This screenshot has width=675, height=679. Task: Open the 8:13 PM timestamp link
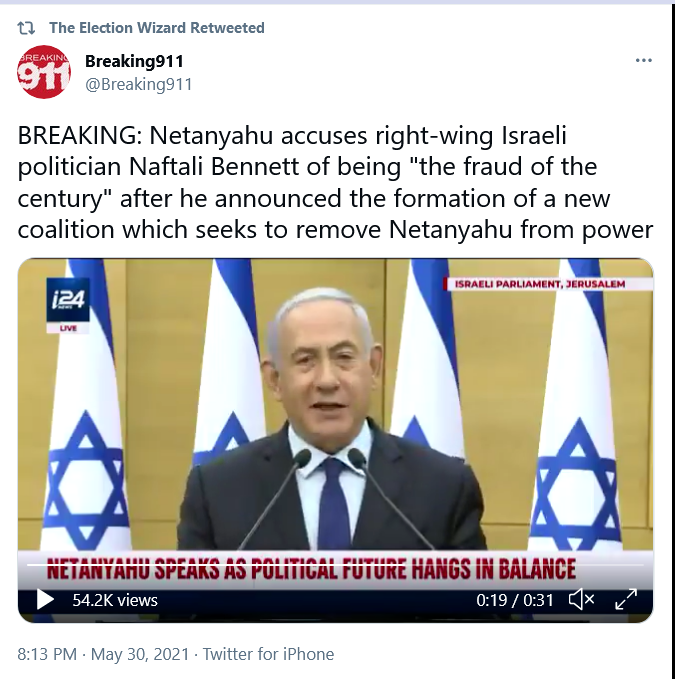tap(47, 654)
